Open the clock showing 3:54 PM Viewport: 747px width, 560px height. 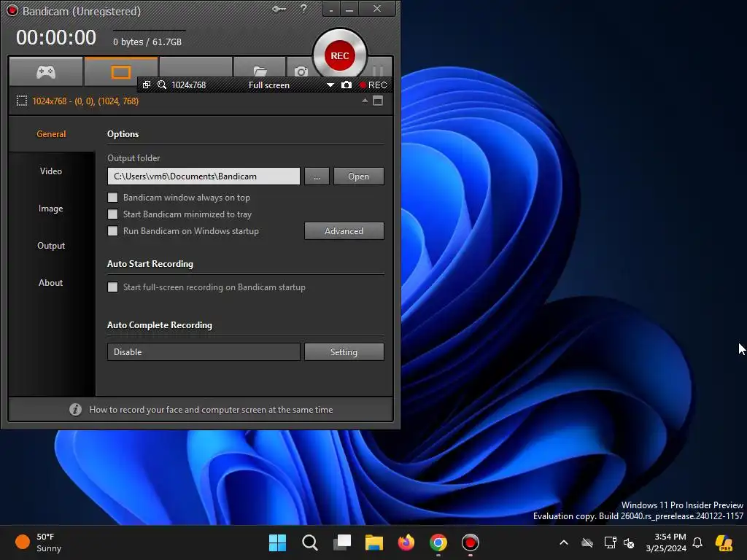[x=666, y=542]
